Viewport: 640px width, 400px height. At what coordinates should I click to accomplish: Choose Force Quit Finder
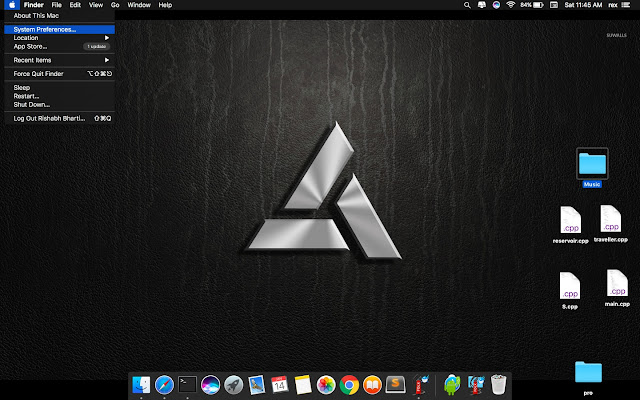[60, 73]
